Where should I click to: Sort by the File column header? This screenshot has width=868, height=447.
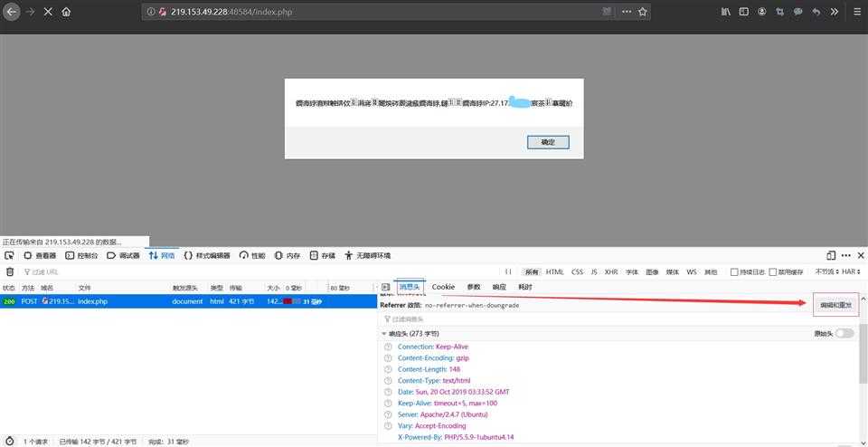[123, 288]
